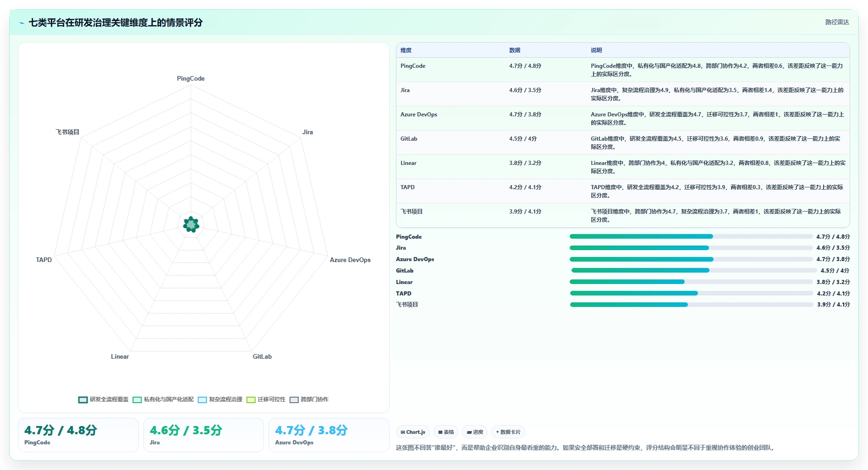
Task: Click the PingCode progress bar
Action: [691, 236]
